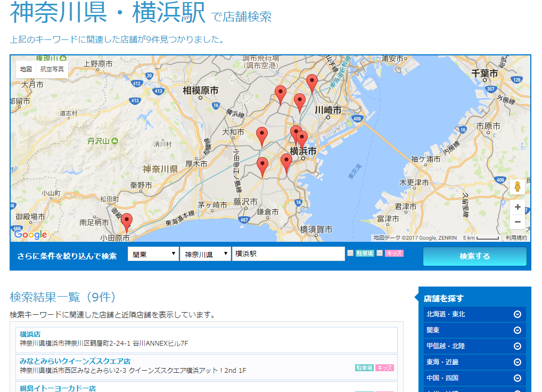Open the 関東 region dropdown
Screen dimensions: 542x392
(153, 254)
